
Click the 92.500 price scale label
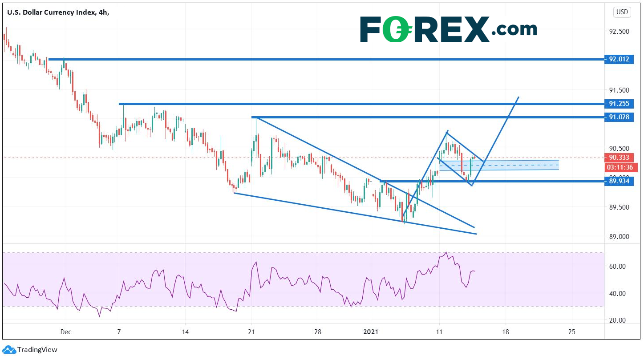point(619,32)
